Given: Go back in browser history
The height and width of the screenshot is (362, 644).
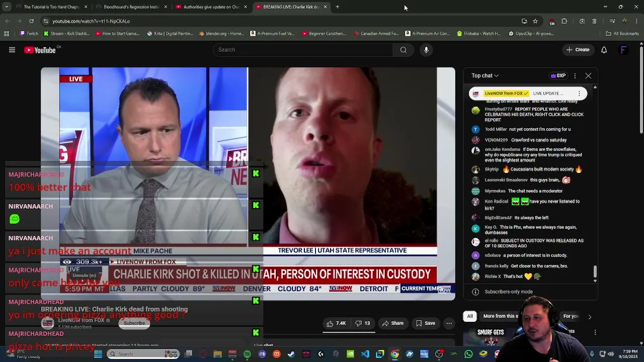Looking at the screenshot, I should (7, 21).
